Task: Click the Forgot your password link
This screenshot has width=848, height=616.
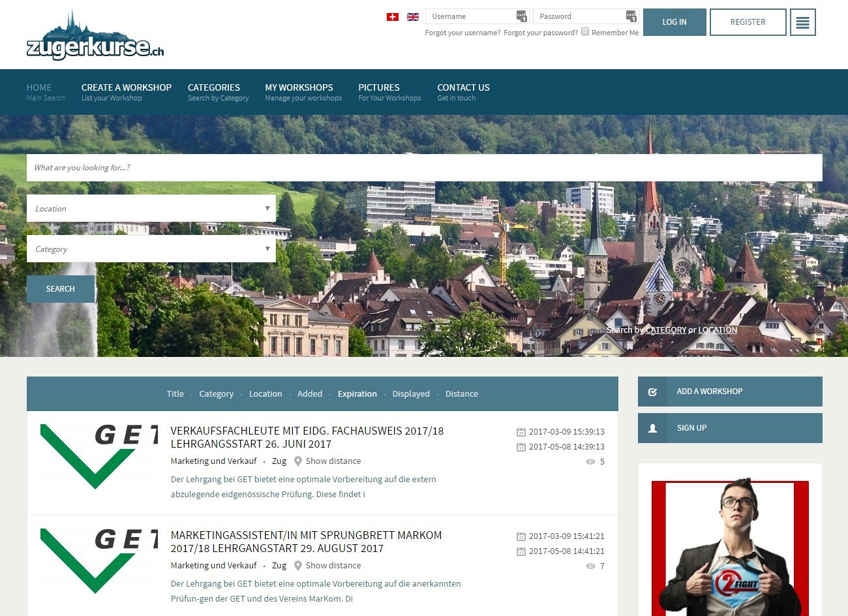Action: point(540,33)
